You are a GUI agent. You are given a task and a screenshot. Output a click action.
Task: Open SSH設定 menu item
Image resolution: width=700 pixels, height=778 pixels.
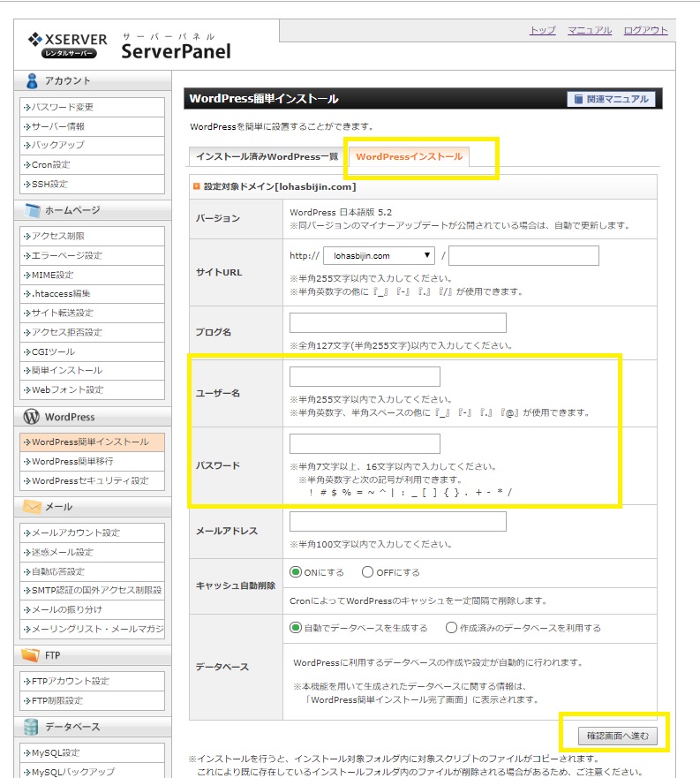pyautogui.click(x=93, y=184)
